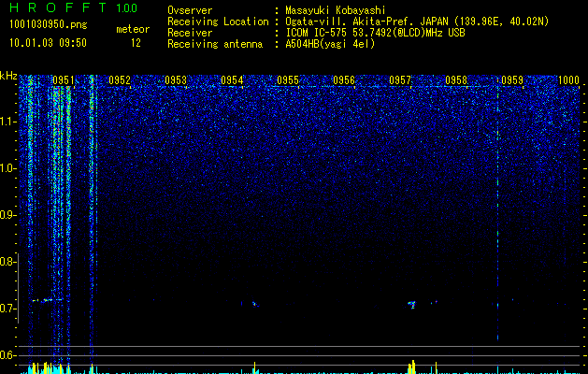Click the meteor count value 12
This screenshot has width=588, height=374.
coord(136,43)
